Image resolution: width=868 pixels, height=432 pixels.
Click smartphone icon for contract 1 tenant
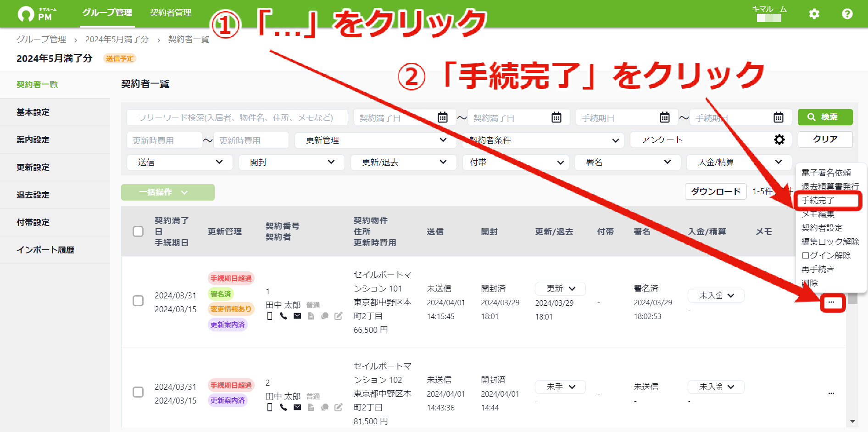point(270,316)
